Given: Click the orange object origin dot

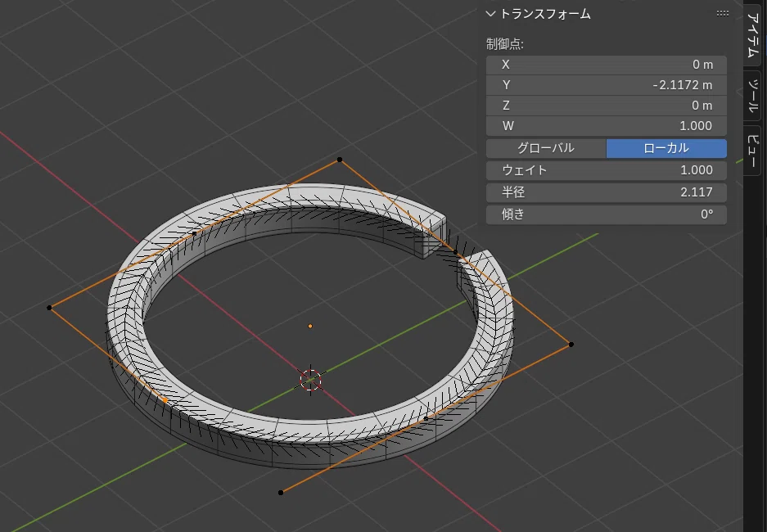Looking at the screenshot, I should click(x=310, y=326).
